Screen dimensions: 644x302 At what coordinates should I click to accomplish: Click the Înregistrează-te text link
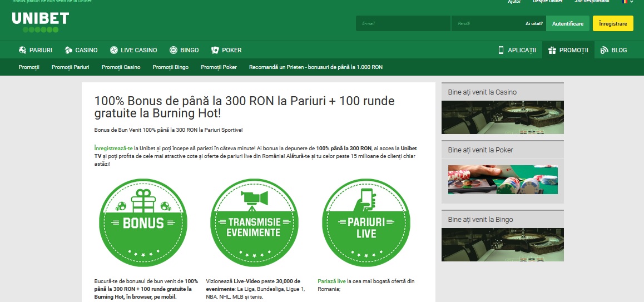pos(113,148)
